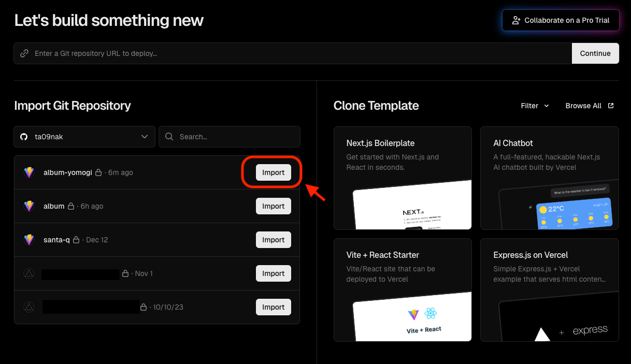Click the Vite icon next to album
Viewport: 631px width, 364px height.
[x=29, y=206]
